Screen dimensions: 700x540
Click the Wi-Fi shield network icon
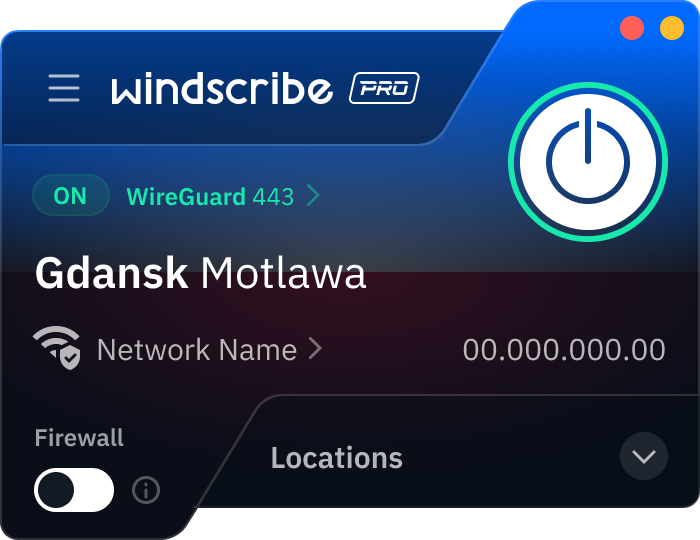(57, 348)
